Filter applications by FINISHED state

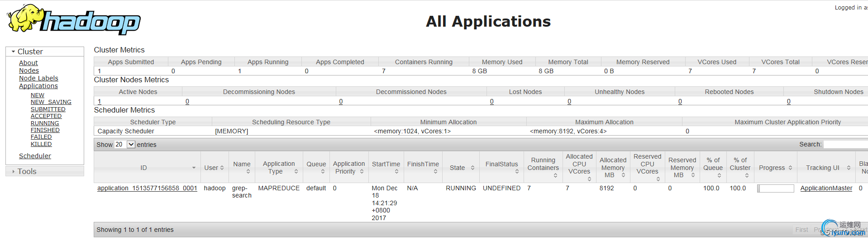[45, 130]
